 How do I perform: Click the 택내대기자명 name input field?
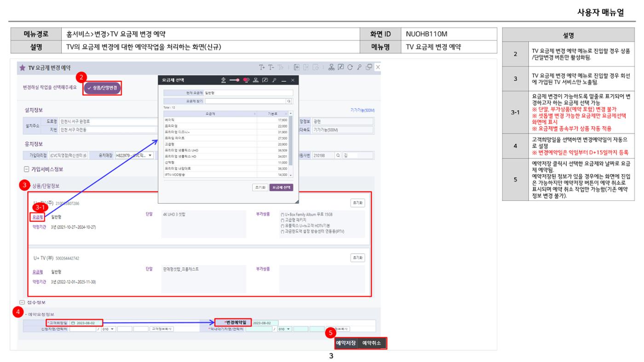pos(259,329)
